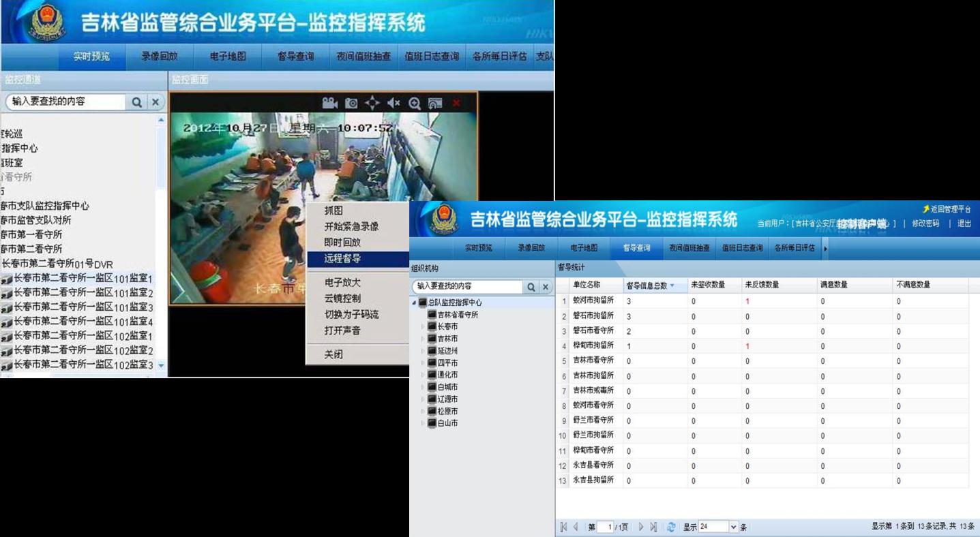Start recording with the video camera icon
980x537 pixels.
(x=330, y=103)
